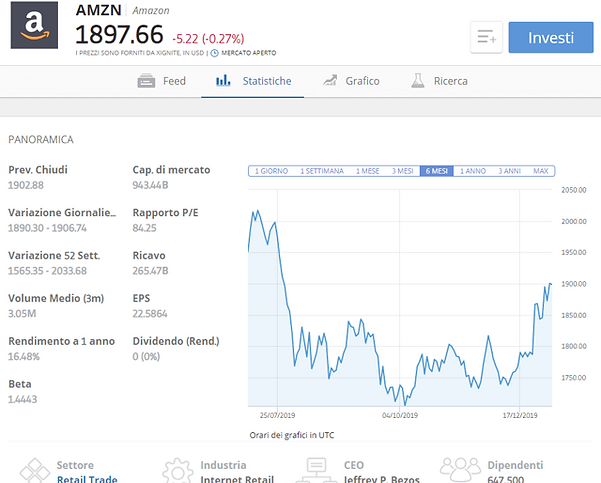Switch to the Grafico tab
Screen dimensions: 601x483
pos(351,81)
